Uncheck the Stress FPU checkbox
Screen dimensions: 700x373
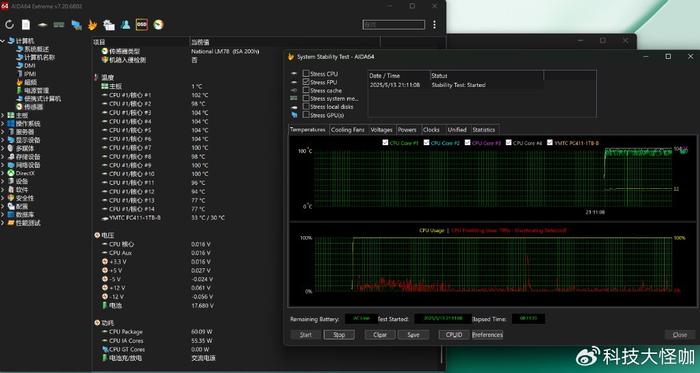pos(306,82)
